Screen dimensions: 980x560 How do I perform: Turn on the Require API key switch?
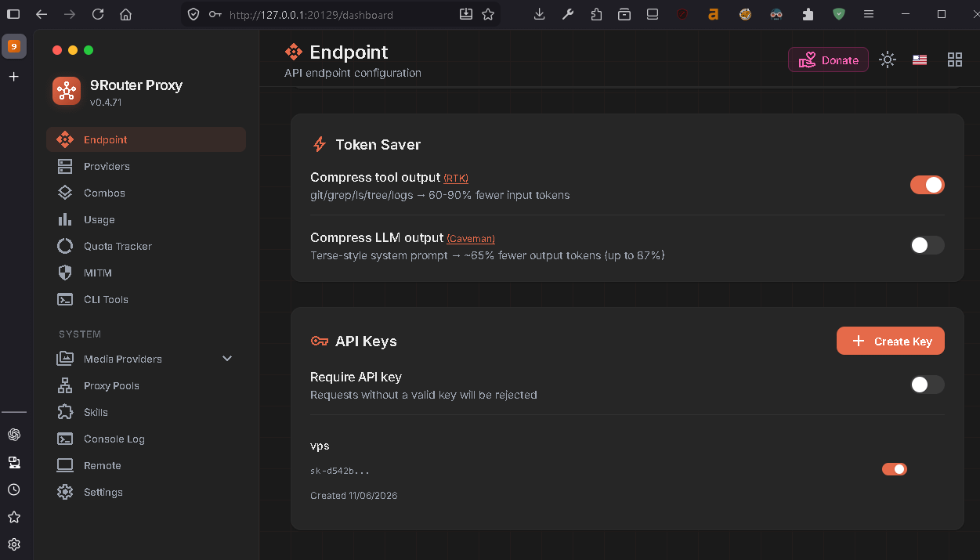(927, 385)
